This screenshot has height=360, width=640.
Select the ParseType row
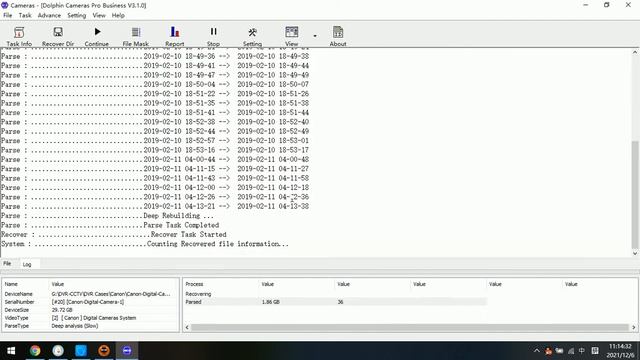pyautogui.click(x=91, y=326)
